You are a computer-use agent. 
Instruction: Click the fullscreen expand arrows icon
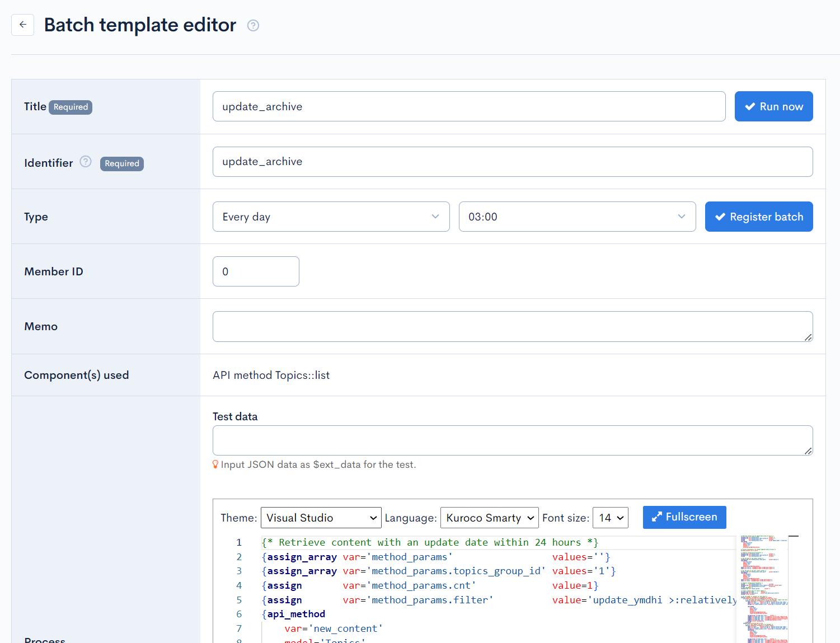point(658,517)
